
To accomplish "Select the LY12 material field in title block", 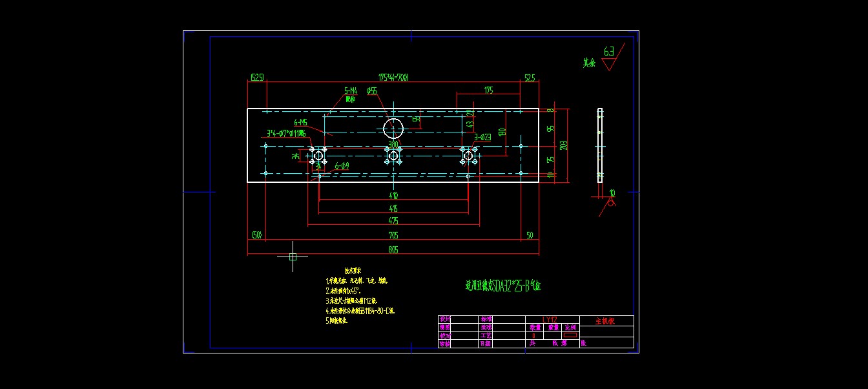I will point(550,319).
